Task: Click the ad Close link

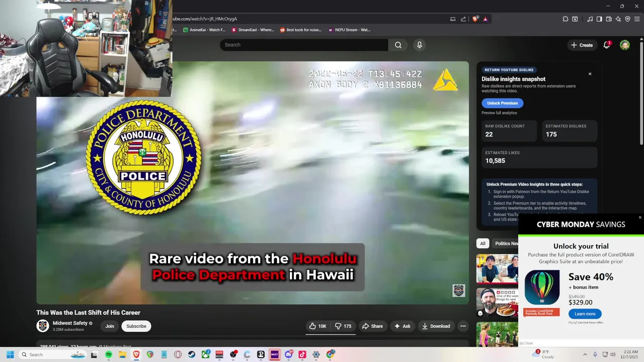Action: pos(526,343)
